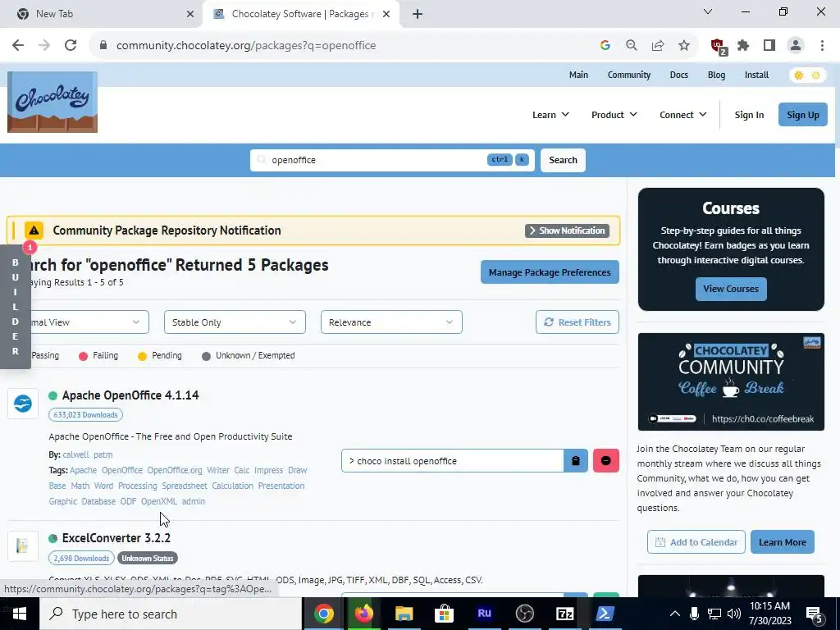Viewport: 840px width, 630px height.
Task: Click the Sign In link
Action: [749, 115]
